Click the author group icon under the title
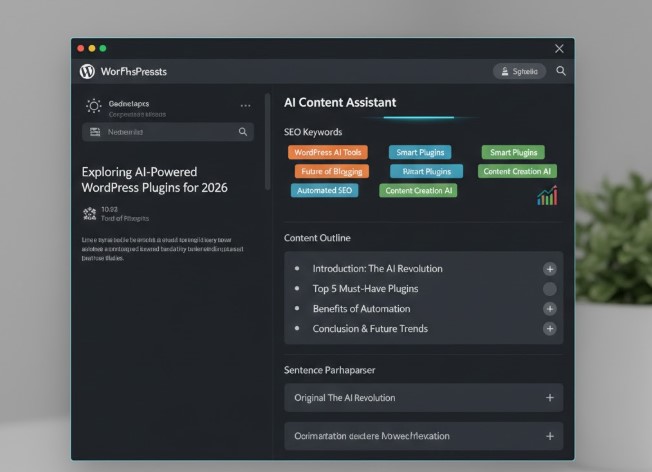This screenshot has height=472, width=652. point(89,214)
